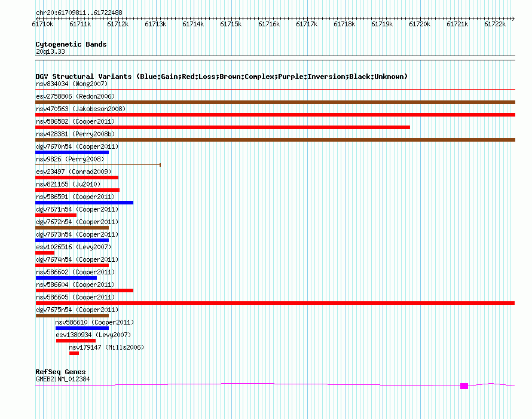Click the DGV Structural Variants track title
Viewport: 532px width, 419px height.
[222, 77]
